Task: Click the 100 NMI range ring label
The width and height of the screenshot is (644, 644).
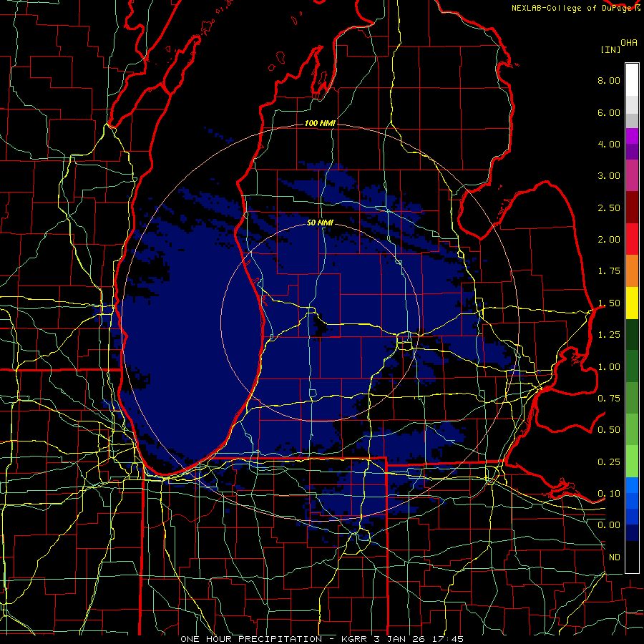Action: point(320,123)
